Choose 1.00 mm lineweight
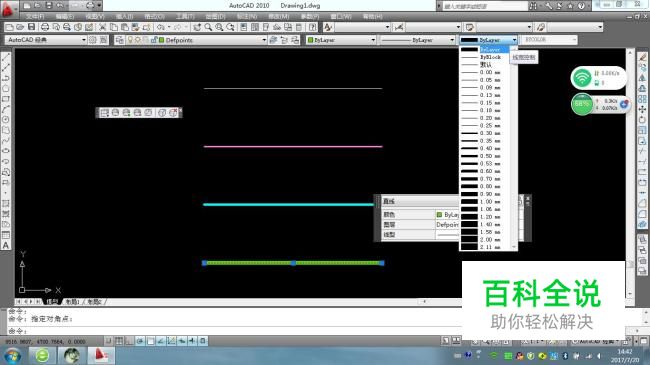Viewport: 650px width, 365px height. coord(484,202)
